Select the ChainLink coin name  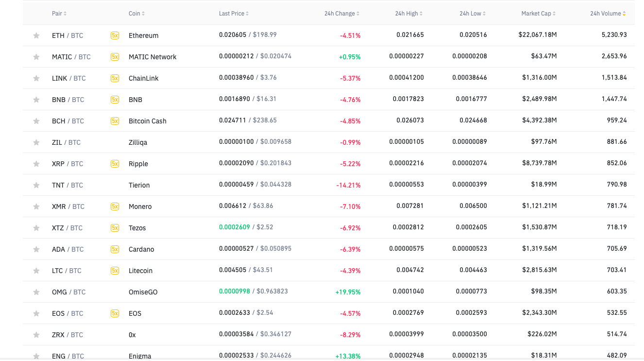(144, 78)
